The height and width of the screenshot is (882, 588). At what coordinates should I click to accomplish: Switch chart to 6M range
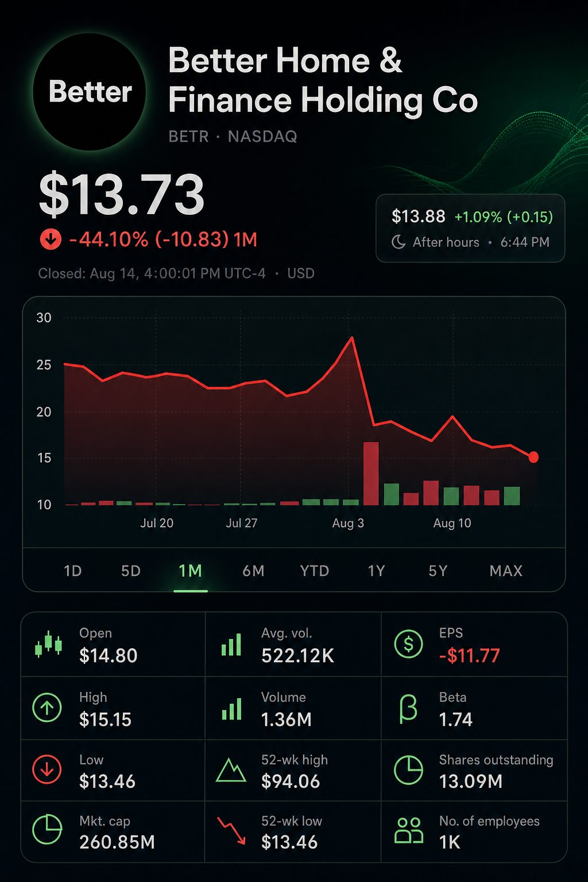click(x=253, y=571)
